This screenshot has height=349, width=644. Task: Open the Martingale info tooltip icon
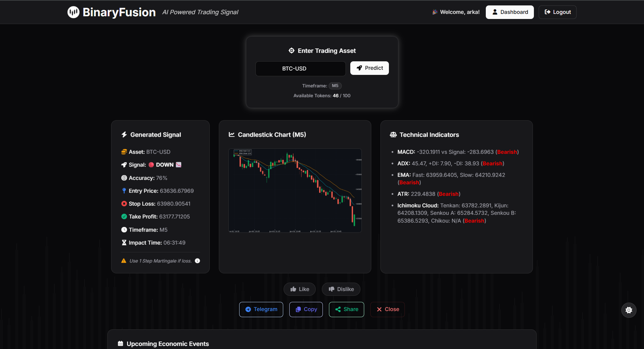click(198, 261)
